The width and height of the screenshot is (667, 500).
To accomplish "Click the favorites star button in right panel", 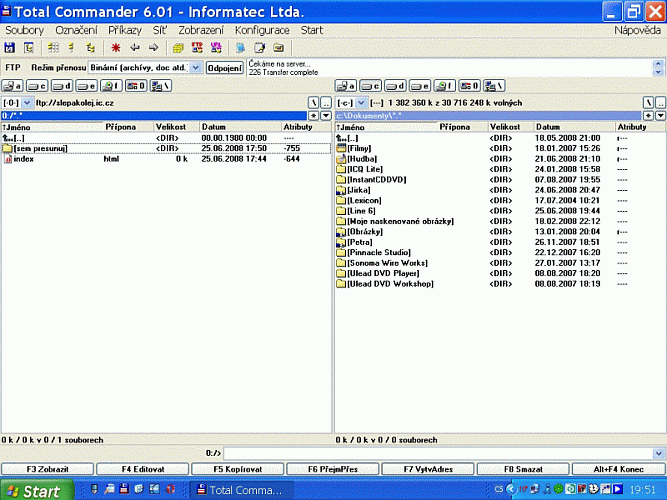I will coord(647,116).
